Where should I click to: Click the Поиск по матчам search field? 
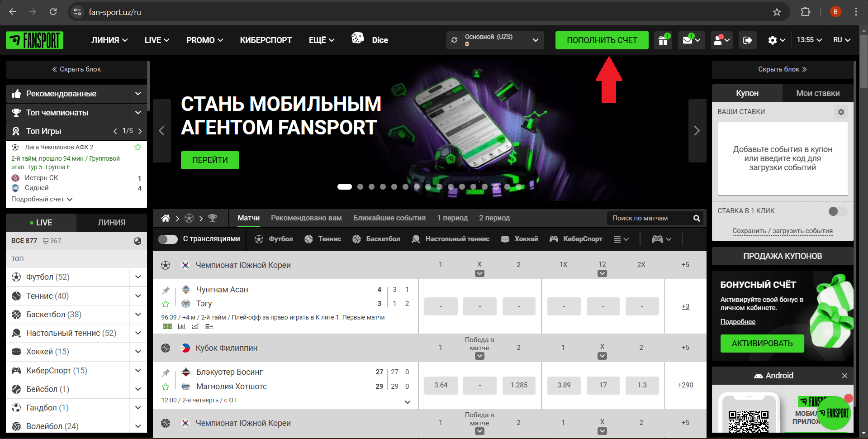coord(649,218)
